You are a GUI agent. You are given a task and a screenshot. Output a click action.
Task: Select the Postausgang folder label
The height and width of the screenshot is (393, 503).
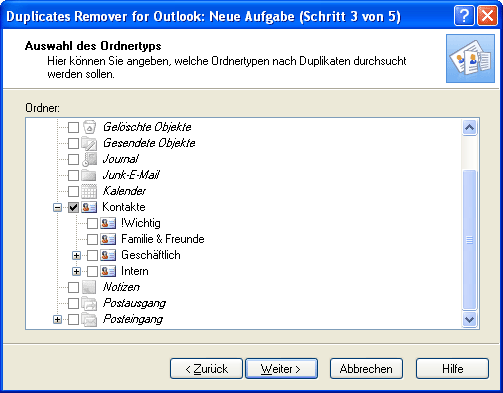(x=134, y=303)
